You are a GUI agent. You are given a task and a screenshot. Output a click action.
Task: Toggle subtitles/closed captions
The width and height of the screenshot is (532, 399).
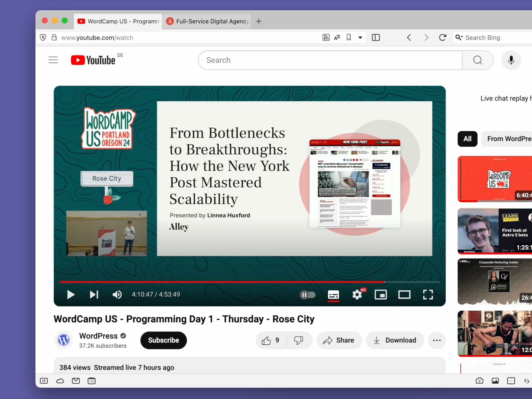point(334,294)
